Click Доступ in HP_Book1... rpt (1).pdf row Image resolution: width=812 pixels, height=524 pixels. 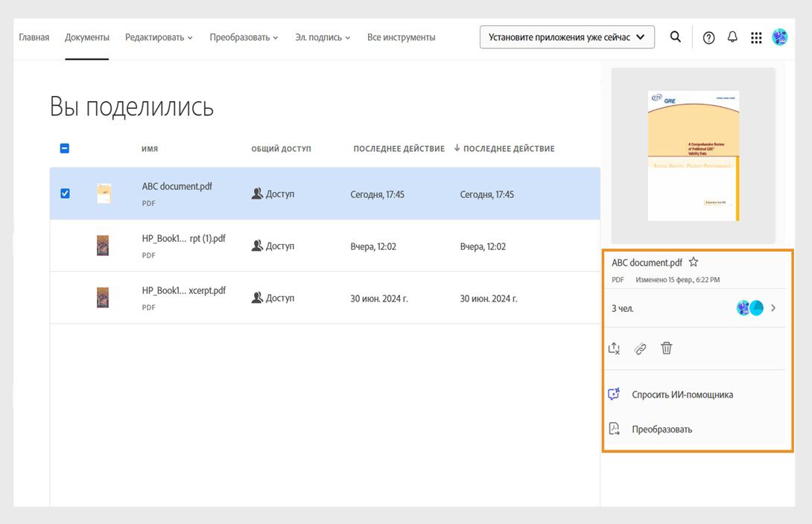[x=280, y=246]
